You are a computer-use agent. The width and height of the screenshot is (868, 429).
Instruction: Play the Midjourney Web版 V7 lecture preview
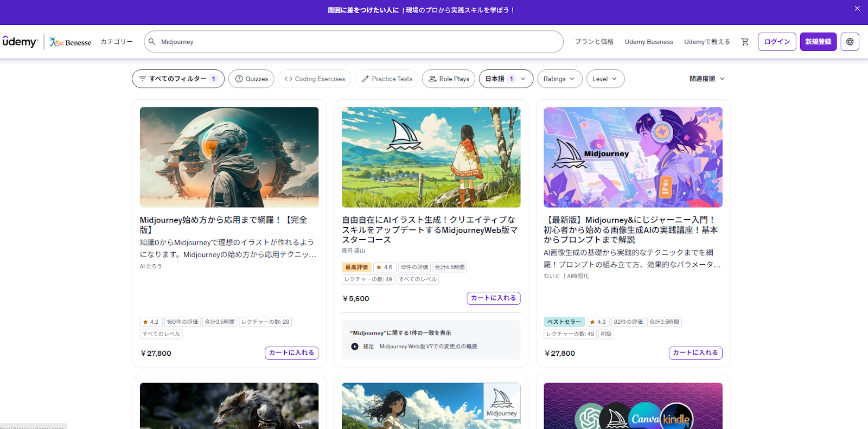point(355,347)
